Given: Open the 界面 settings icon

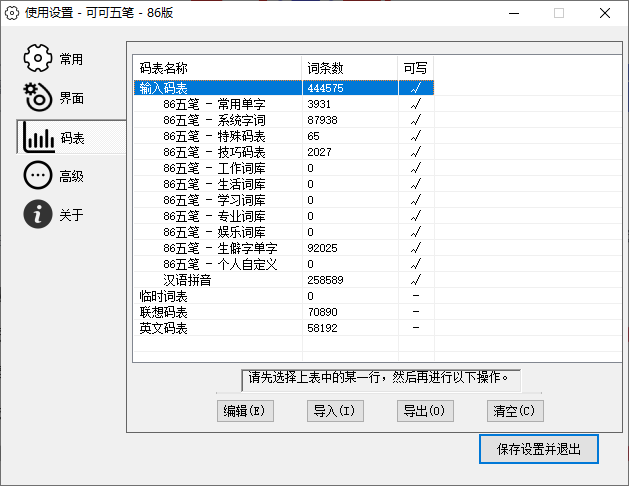Looking at the screenshot, I should tap(38, 97).
